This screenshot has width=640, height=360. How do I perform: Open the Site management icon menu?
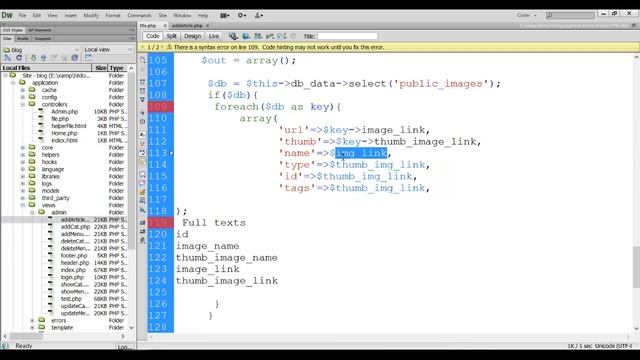pyautogui.click(x=259, y=16)
